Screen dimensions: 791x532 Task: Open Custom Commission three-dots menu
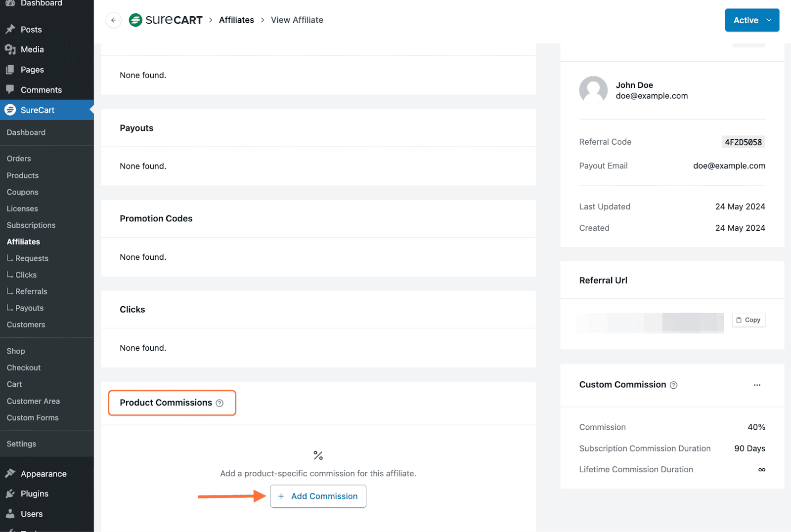tap(757, 385)
